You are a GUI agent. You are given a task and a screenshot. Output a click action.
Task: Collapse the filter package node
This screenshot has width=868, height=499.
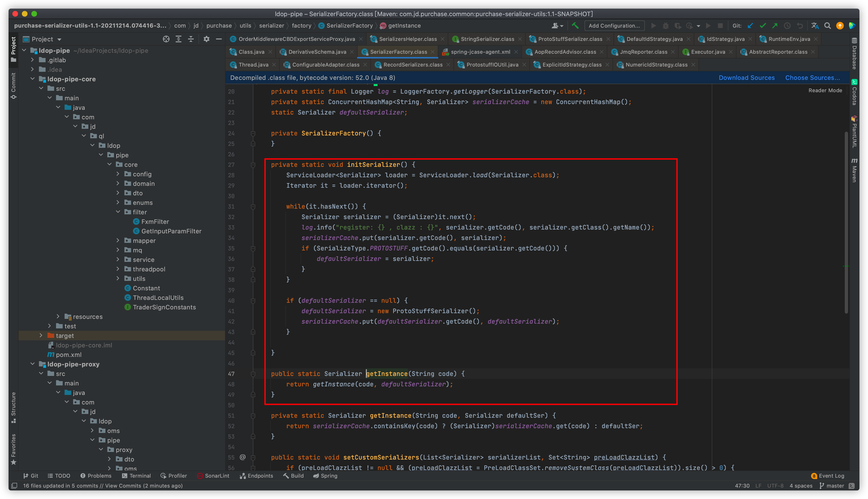[118, 212]
